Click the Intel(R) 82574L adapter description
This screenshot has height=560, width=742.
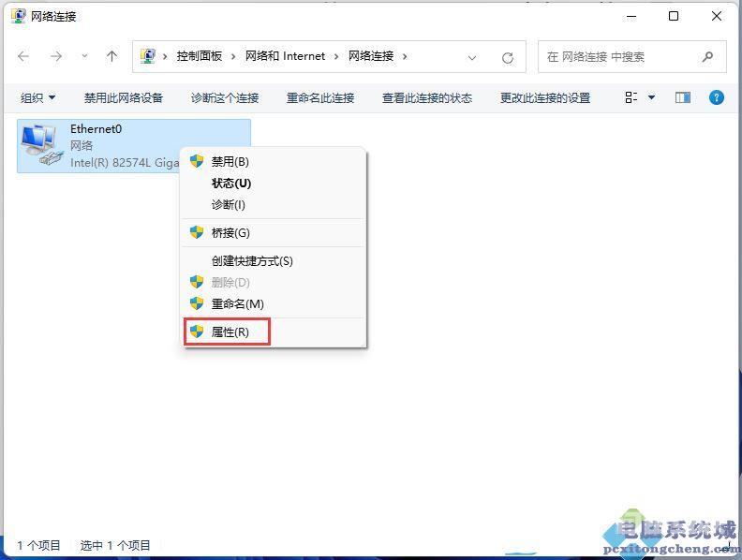[125, 163]
